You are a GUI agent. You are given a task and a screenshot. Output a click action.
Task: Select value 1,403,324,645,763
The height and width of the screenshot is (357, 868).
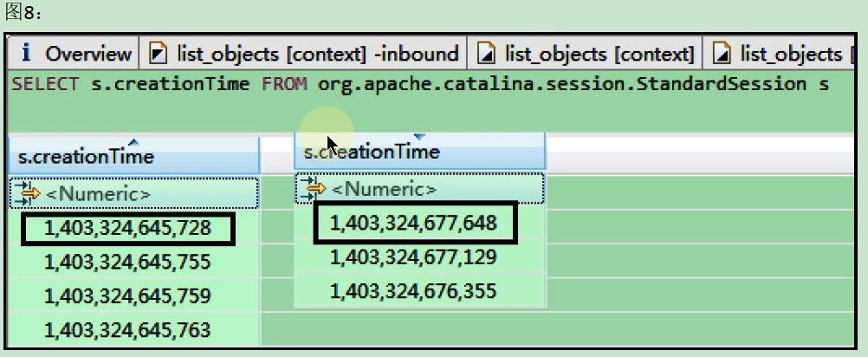(x=128, y=330)
